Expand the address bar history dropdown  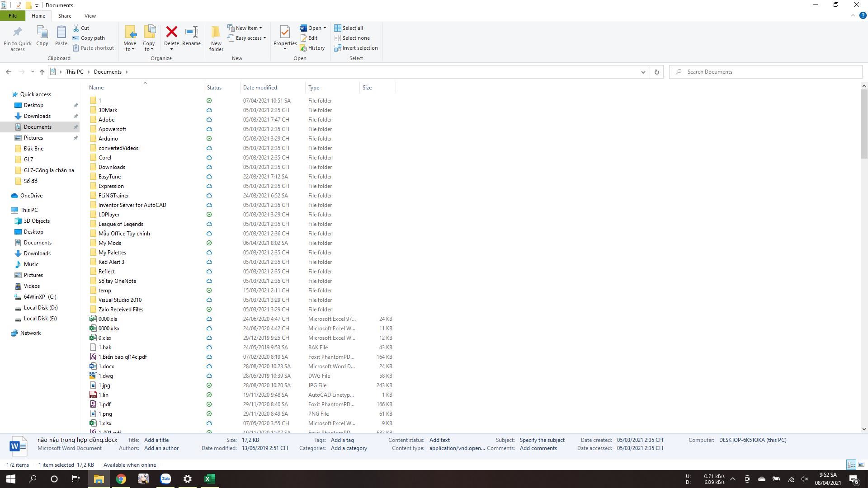pos(643,72)
